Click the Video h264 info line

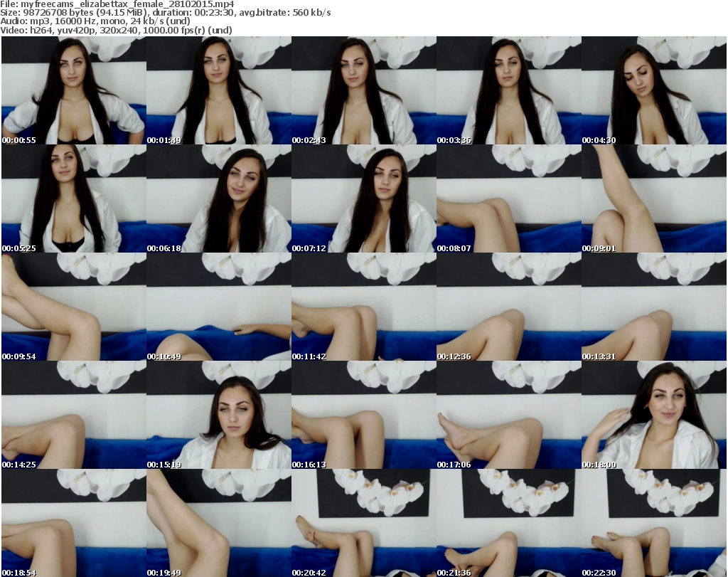coord(116,30)
